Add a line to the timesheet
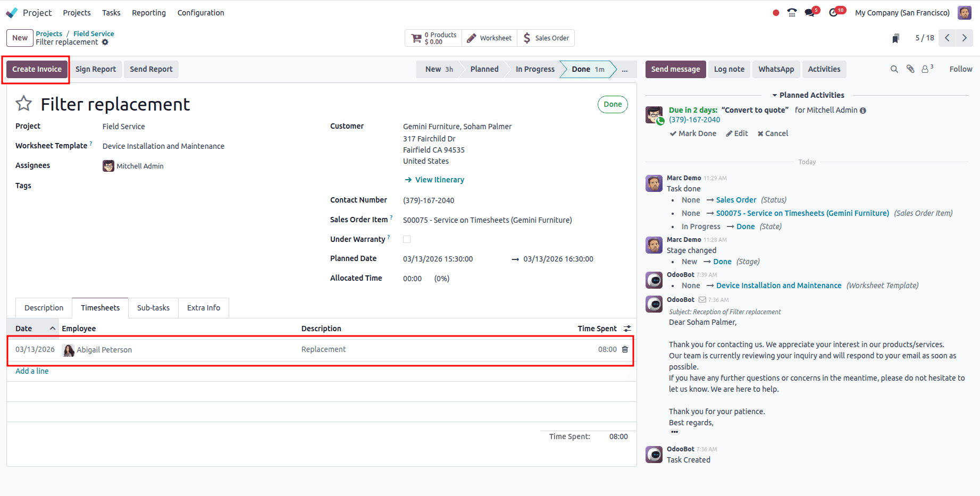The image size is (980, 496). pos(31,371)
